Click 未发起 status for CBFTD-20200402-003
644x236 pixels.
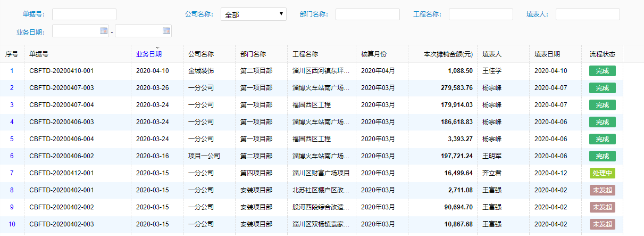pyautogui.click(x=602, y=224)
